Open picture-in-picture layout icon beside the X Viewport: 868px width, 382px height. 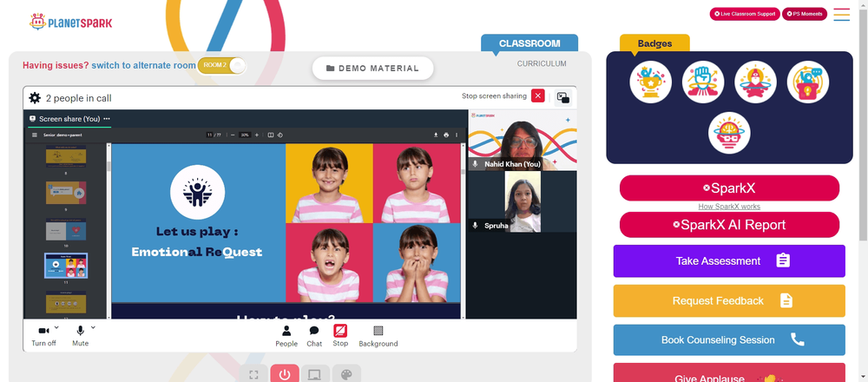coord(563,97)
